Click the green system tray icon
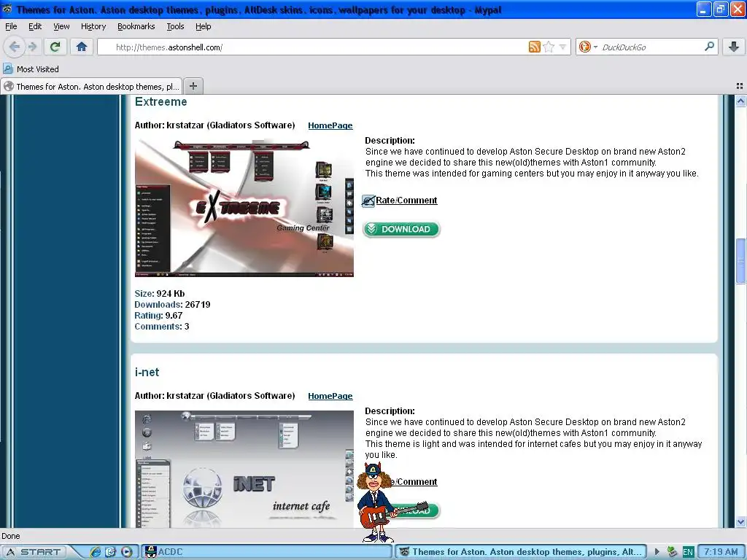Image resolution: width=747 pixels, height=560 pixels. click(x=673, y=552)
